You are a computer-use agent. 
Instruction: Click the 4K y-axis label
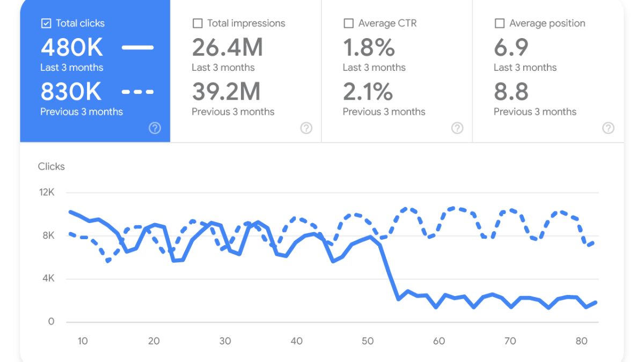pos(48,279)
